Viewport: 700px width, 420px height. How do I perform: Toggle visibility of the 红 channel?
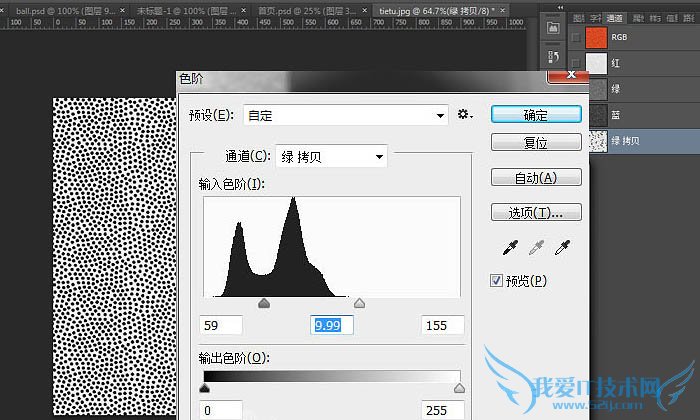tap(574, 64)
